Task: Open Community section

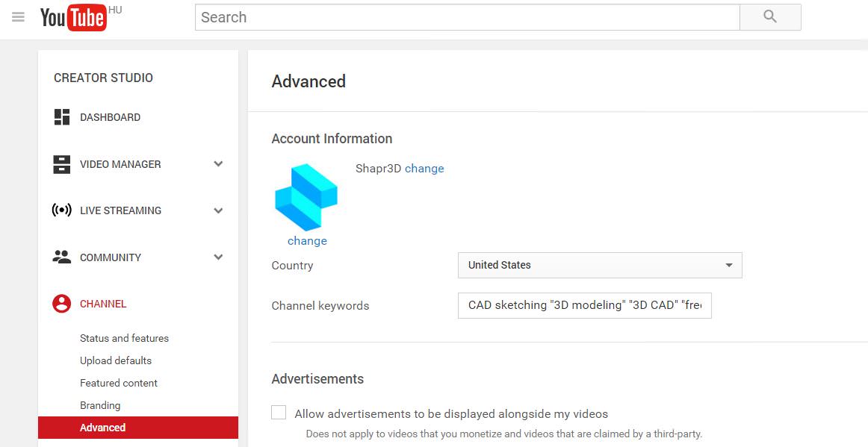Action: coord(110,257)
